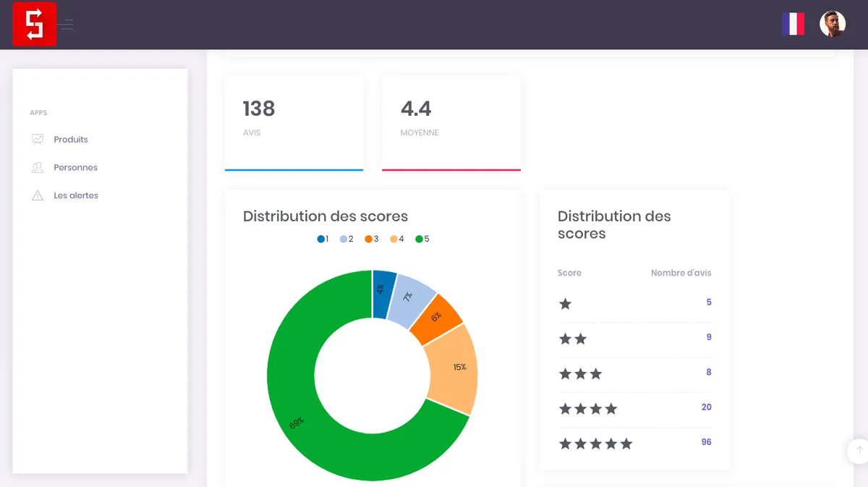Viewport: 868px width, 487px height.
Task: Select Les alertes in the sidebar
Action: 76,195
